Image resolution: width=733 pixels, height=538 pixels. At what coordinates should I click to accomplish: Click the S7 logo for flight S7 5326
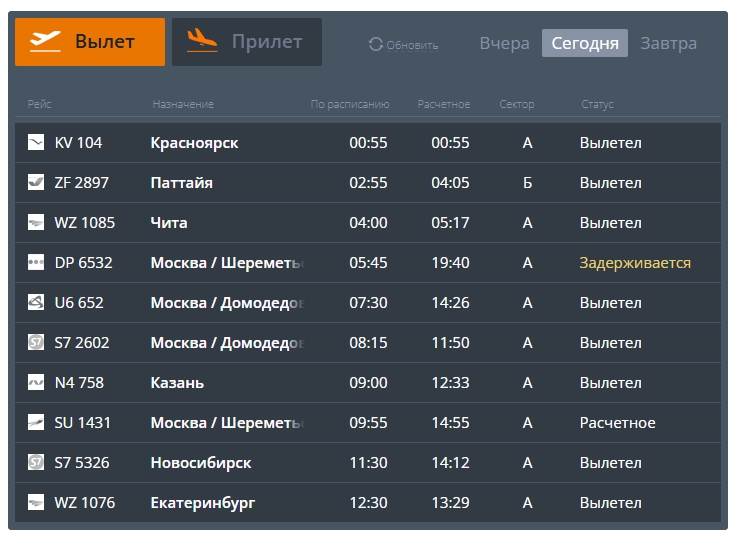tap(36, 462)
